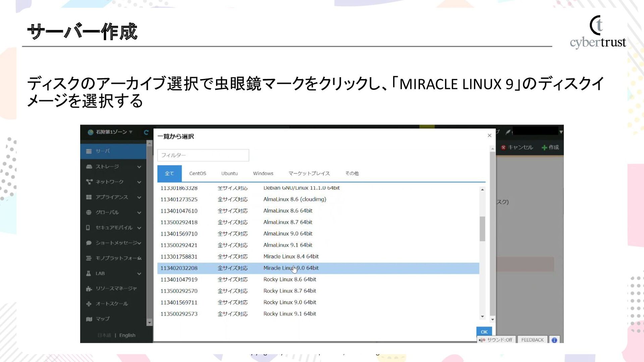Click the ショートメッセージ speech bubble icon
Screen dimensions: 644x362
[89, 243]
